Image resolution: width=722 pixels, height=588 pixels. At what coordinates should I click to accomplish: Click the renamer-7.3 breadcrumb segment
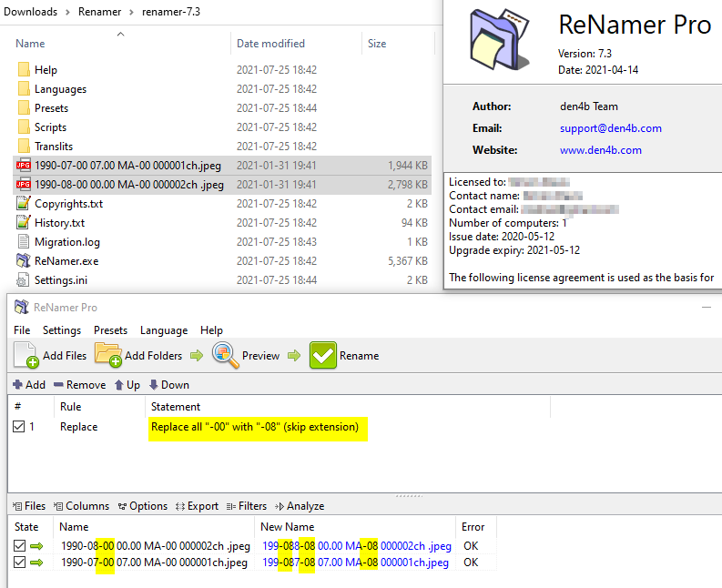point(171,12)
